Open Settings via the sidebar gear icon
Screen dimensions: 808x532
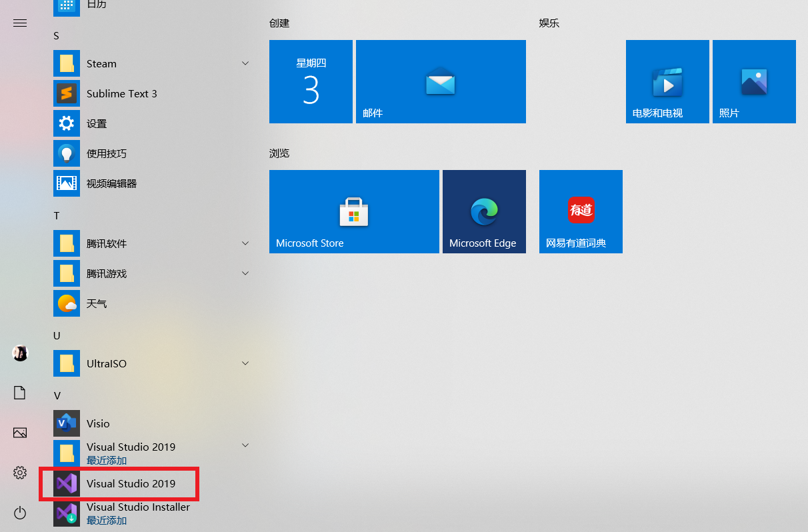click(19, 473)
